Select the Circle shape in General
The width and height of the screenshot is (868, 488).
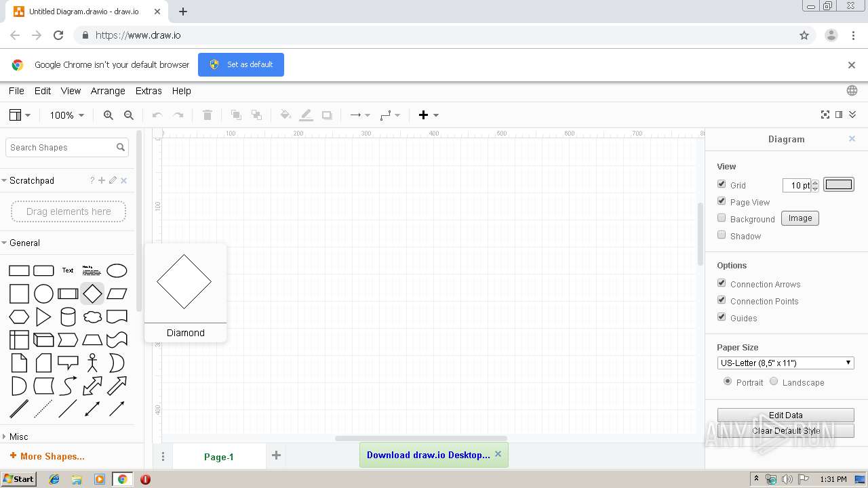click(43, 293)
